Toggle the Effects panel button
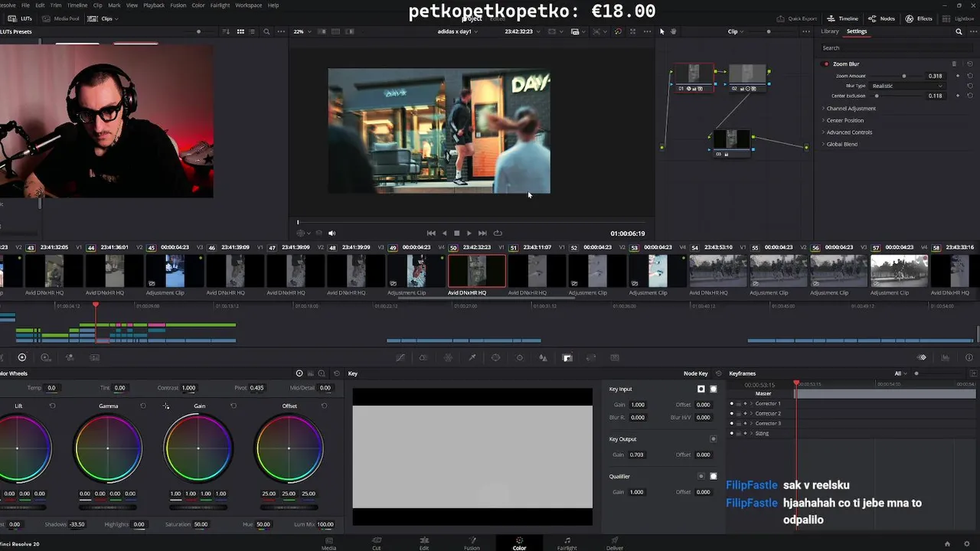 pos(919,18)
